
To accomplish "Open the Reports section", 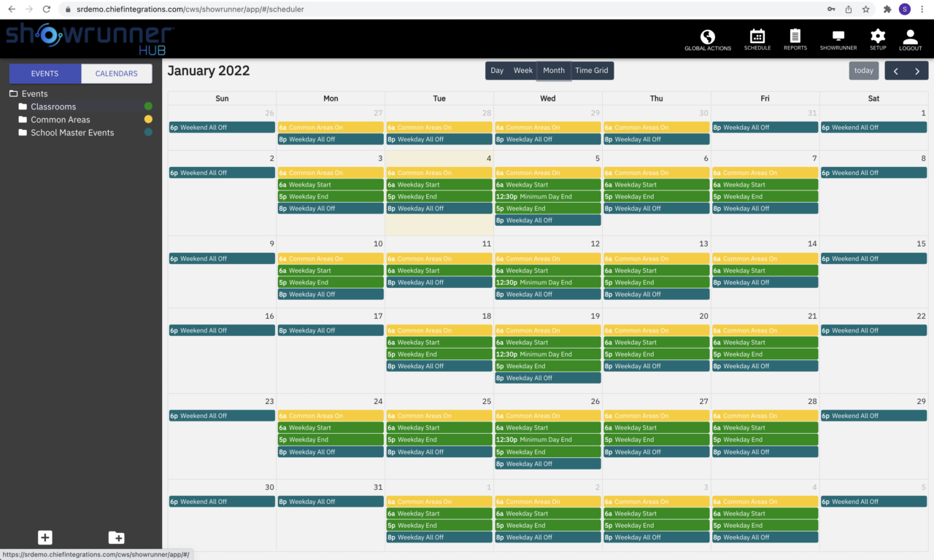I will 795,39.
